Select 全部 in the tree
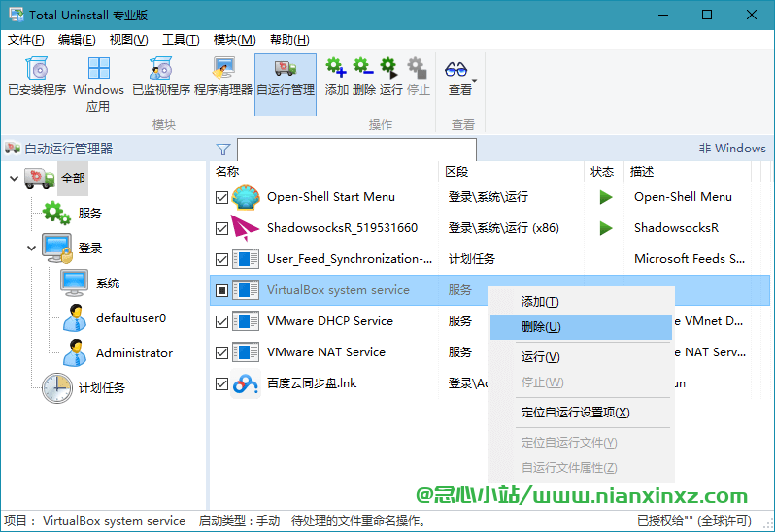 (x=73, y=179)
